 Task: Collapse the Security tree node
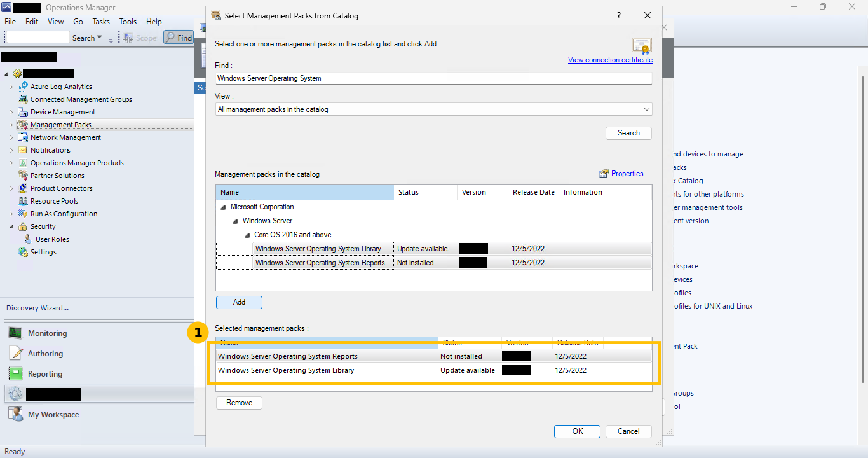(x=11, y=226)
